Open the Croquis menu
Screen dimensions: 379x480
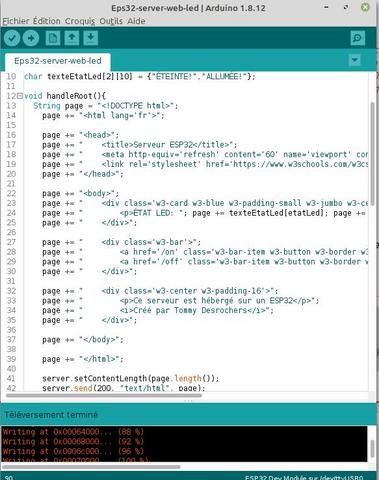[x=80, y=21]
